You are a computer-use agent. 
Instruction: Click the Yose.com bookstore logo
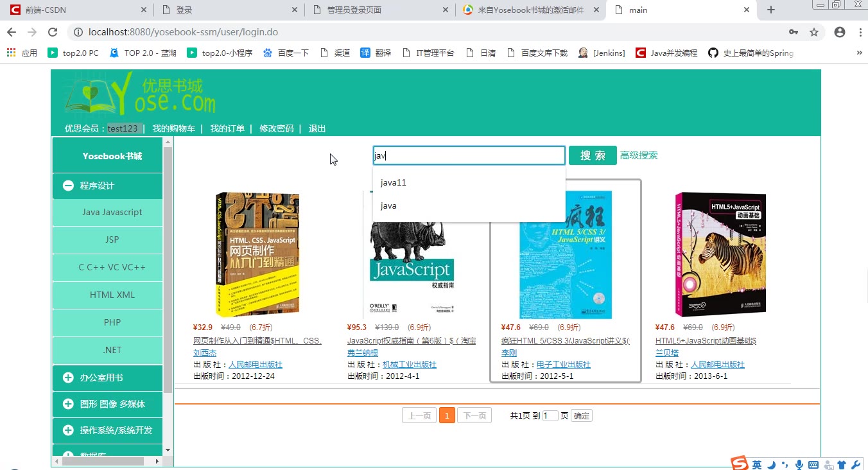[x=140, y=94]
